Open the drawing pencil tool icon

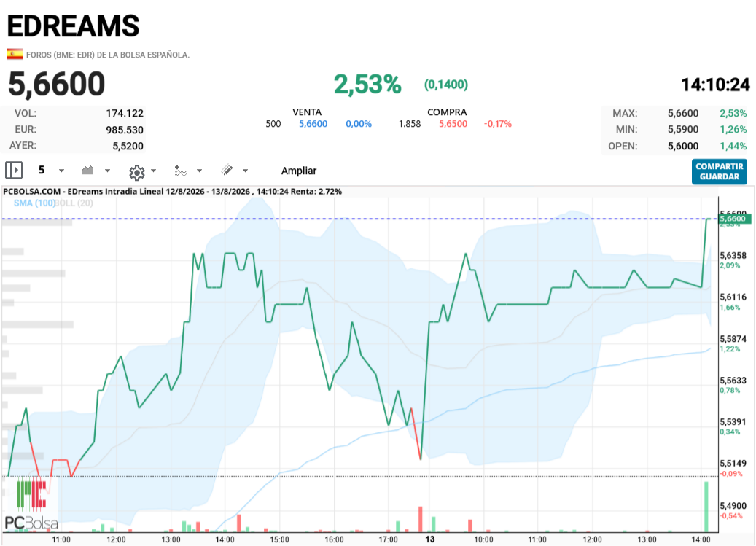pyautogui.click(x=227, y=170)
